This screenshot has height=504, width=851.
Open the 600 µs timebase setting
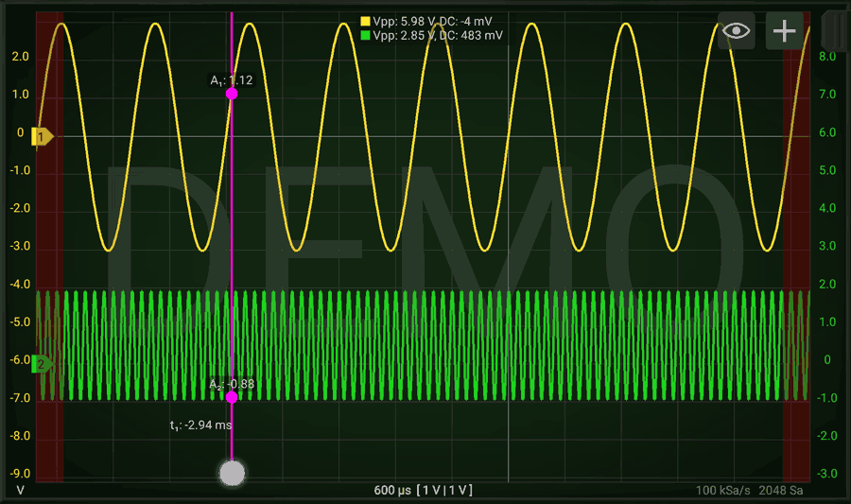[x=391, y=490]
